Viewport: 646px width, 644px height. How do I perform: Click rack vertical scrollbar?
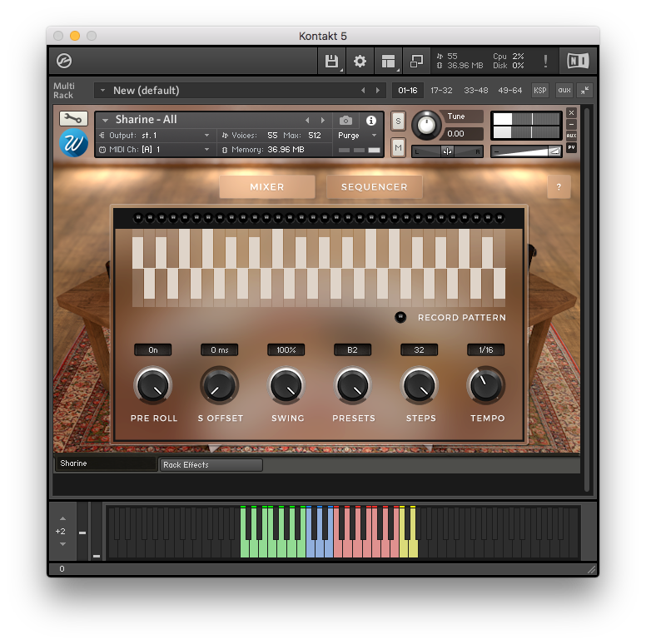tap(587, 300)
